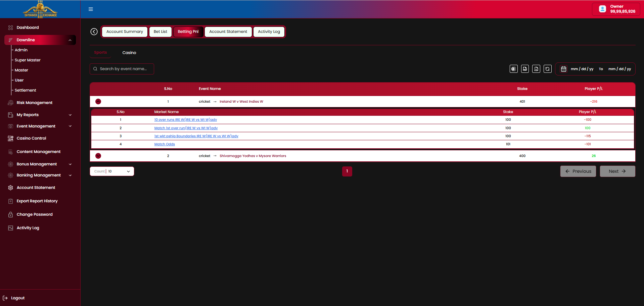Image resolution: width=644 pixels, height=306 pixels.
Task: Click the Casino Control icon
Action: (10, 138)
